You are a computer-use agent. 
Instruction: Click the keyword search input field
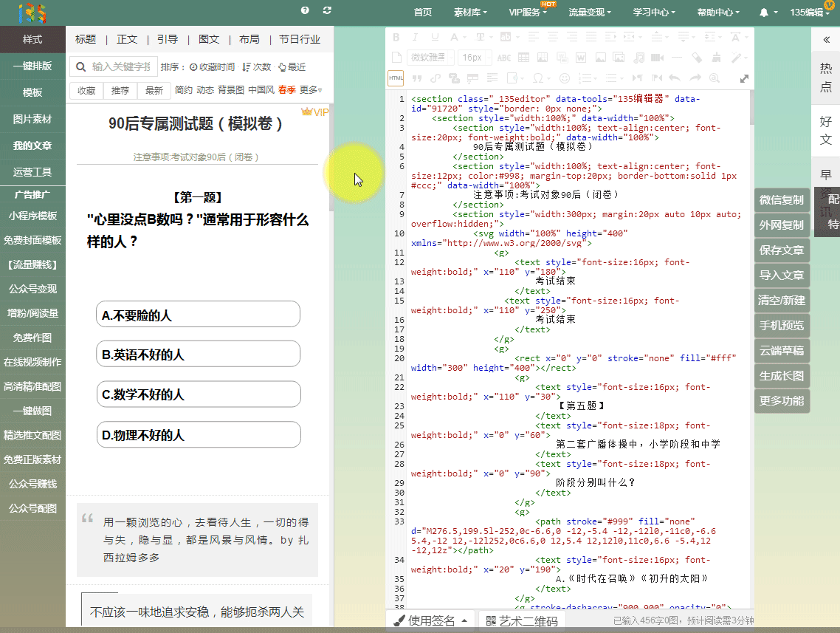tap(121, 66)
